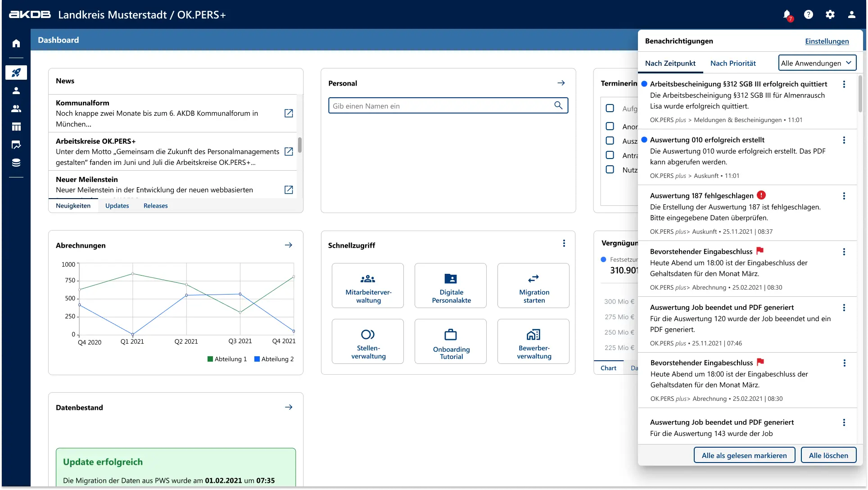Open the help question mark icon

[809, 14]
